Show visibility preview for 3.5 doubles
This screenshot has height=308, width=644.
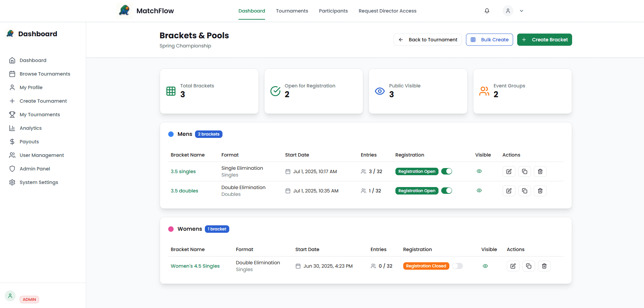[479, 190]
